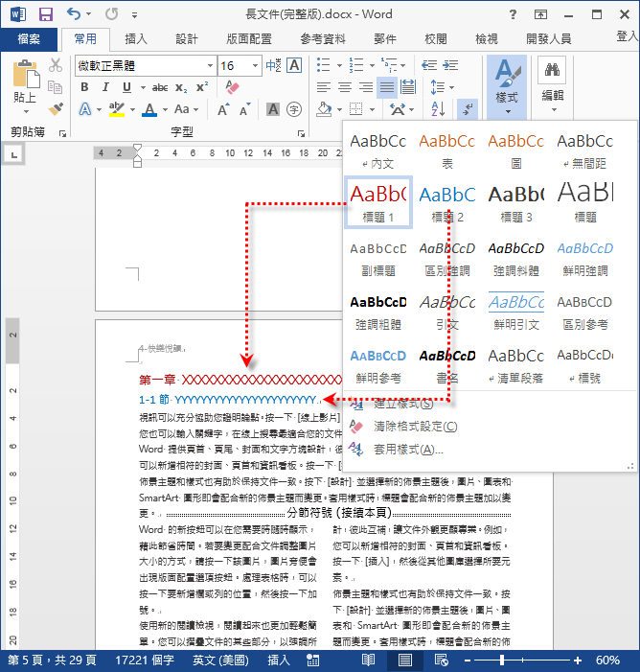Align text left
The image size is (640, 672).
[x=324, y=87]
